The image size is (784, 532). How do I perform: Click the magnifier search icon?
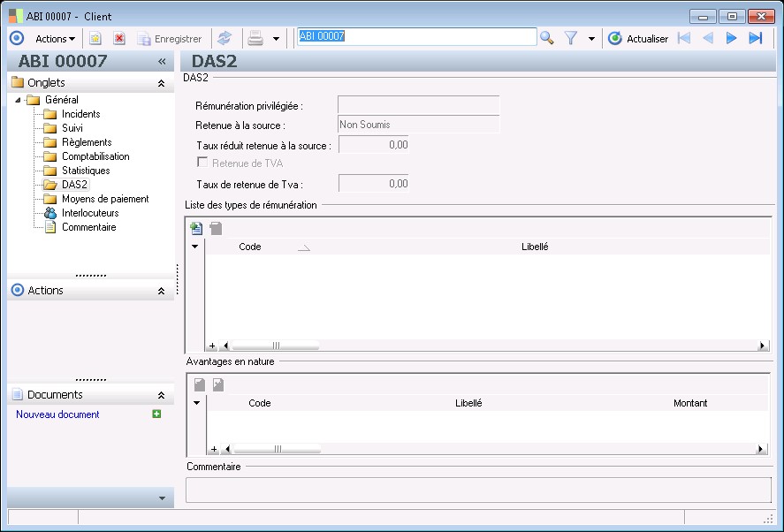coord(547,38)
